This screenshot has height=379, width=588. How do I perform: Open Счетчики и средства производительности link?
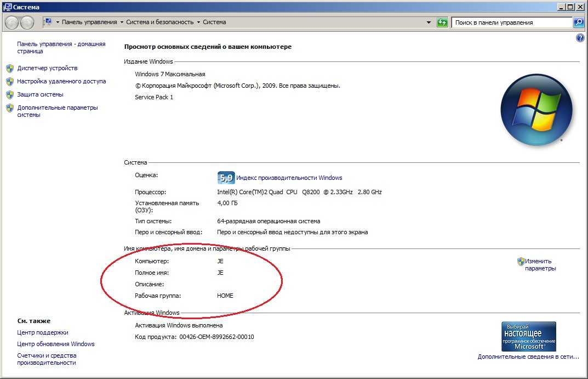[47, 359]
